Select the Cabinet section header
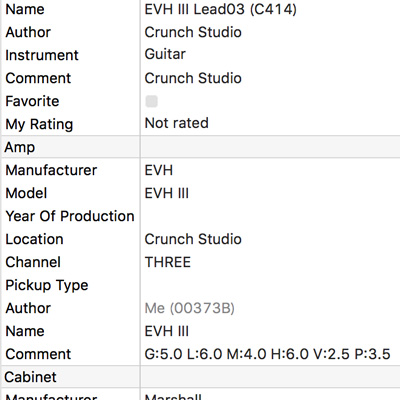This screenshot has width=400, height=400. point(200,377)
